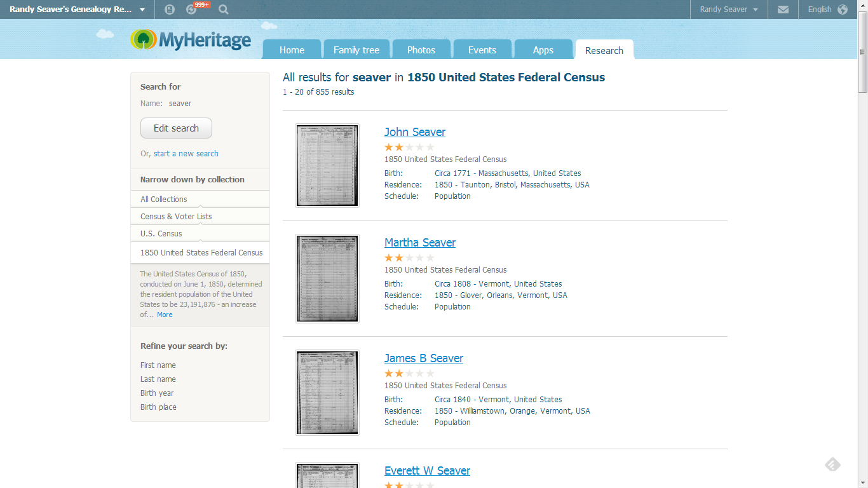Click the gray share icon at bottom right

(832, 464)
